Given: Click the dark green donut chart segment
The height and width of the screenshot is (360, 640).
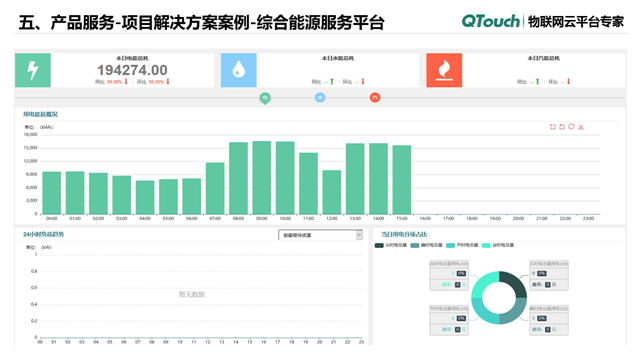Looking at the screenshot, I should point(515,283).
